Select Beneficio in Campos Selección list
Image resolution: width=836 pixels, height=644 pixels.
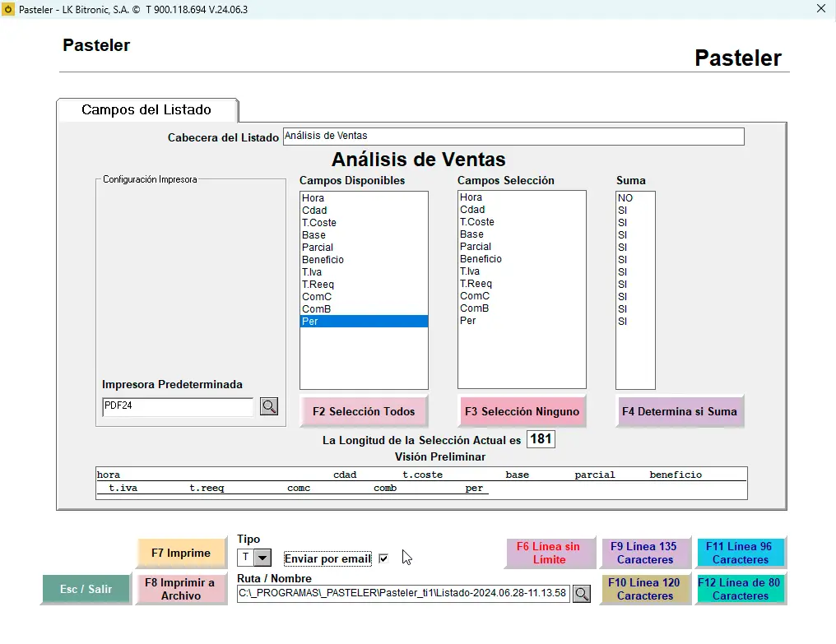pos(522,258)
